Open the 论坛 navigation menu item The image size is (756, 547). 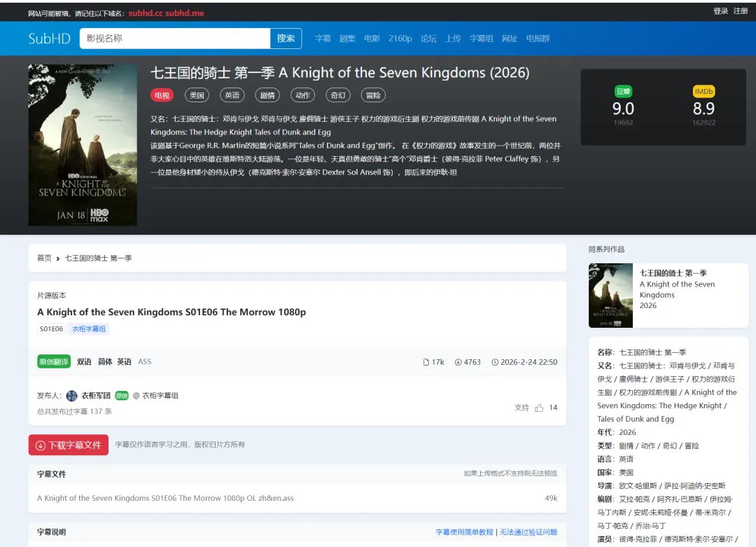tap(428, 39)
